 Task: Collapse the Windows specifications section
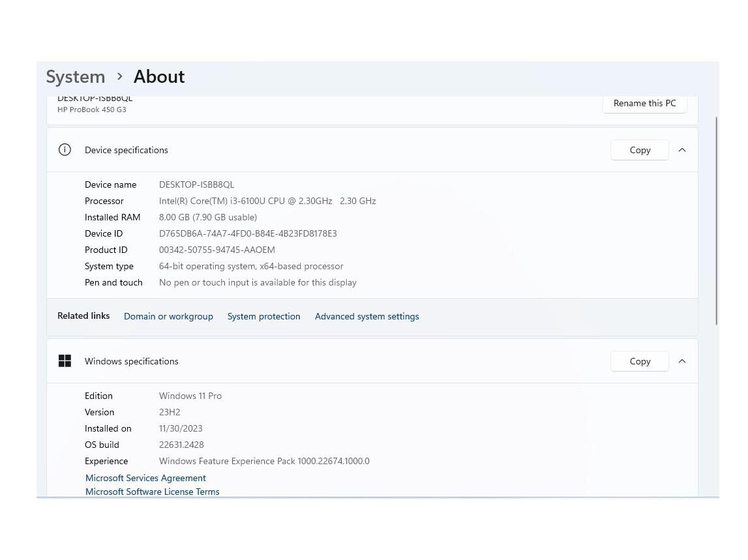[682, 361]
